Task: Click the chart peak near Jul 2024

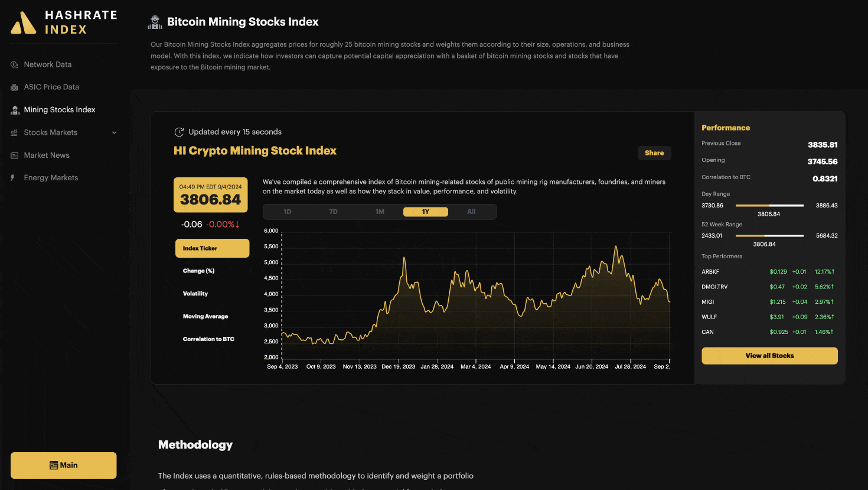Action: point(616,246)
